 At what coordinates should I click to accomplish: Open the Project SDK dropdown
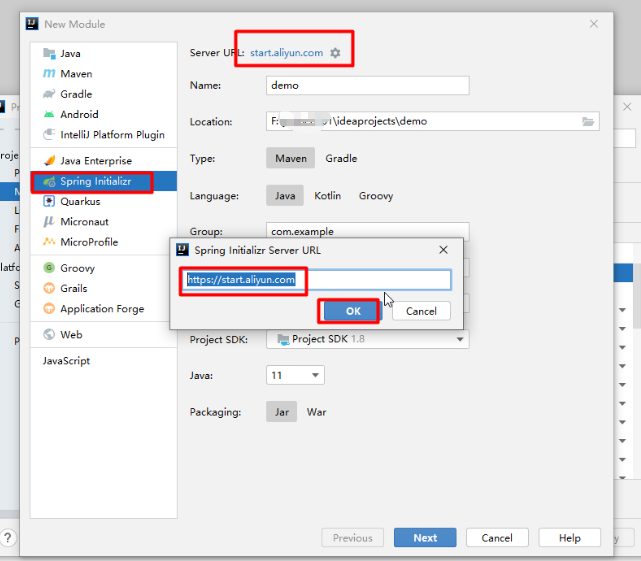click(368, 339)
